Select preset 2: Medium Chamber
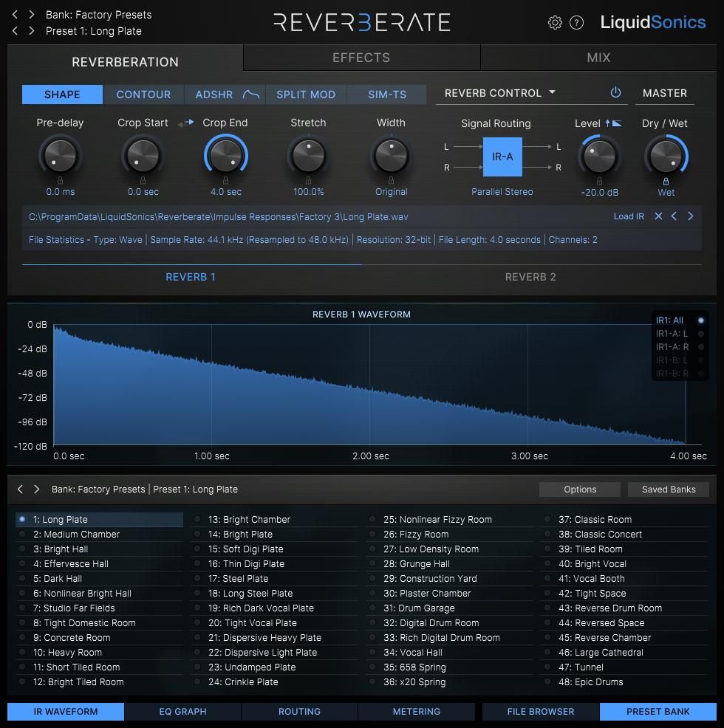 point(100,535)
